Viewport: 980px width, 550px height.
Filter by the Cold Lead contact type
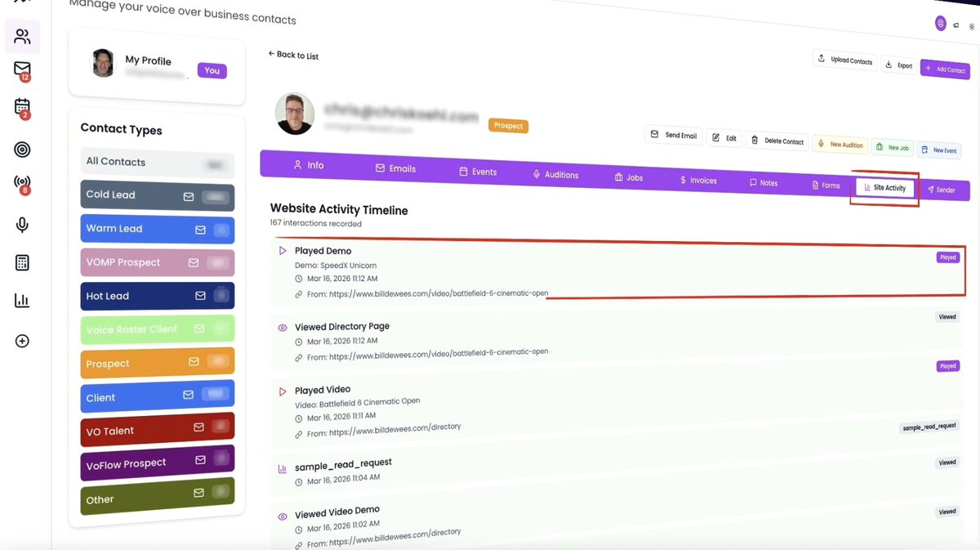(158, 196)
